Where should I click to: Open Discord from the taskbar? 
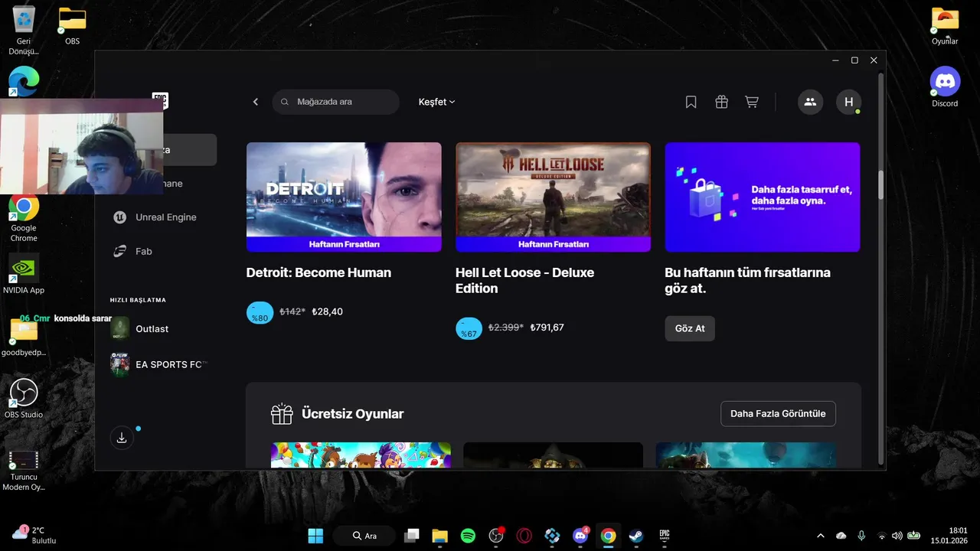coord(580,536)
